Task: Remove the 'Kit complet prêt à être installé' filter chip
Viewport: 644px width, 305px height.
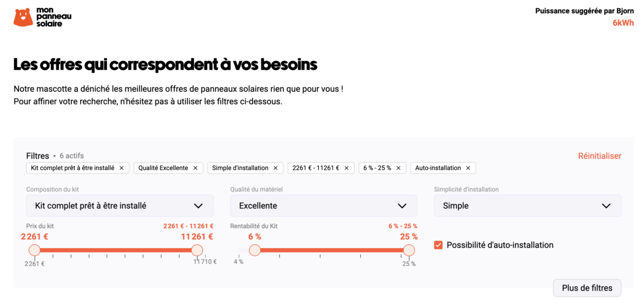Action: [x=121, y=168]
